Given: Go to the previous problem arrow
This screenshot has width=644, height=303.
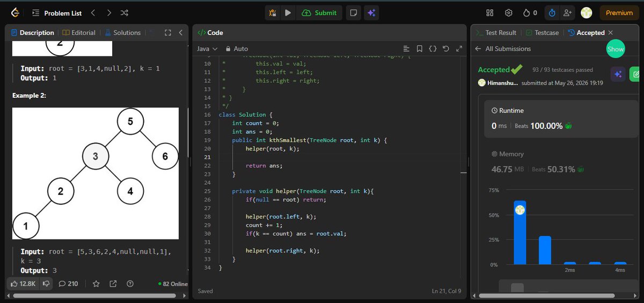Looking at the screenshot, I should [93, 12].
